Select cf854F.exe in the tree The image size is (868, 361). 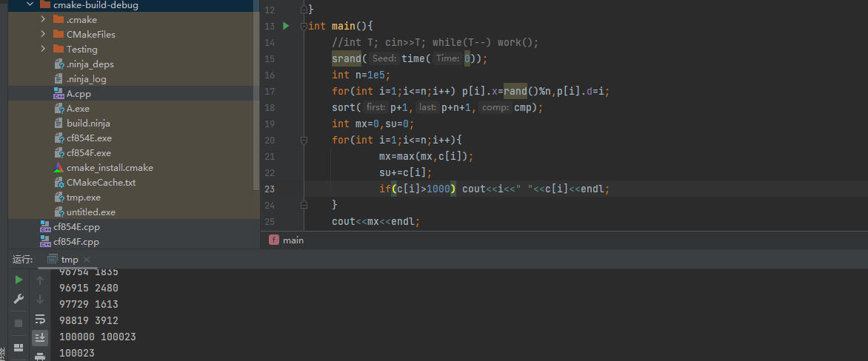point(89,153)
